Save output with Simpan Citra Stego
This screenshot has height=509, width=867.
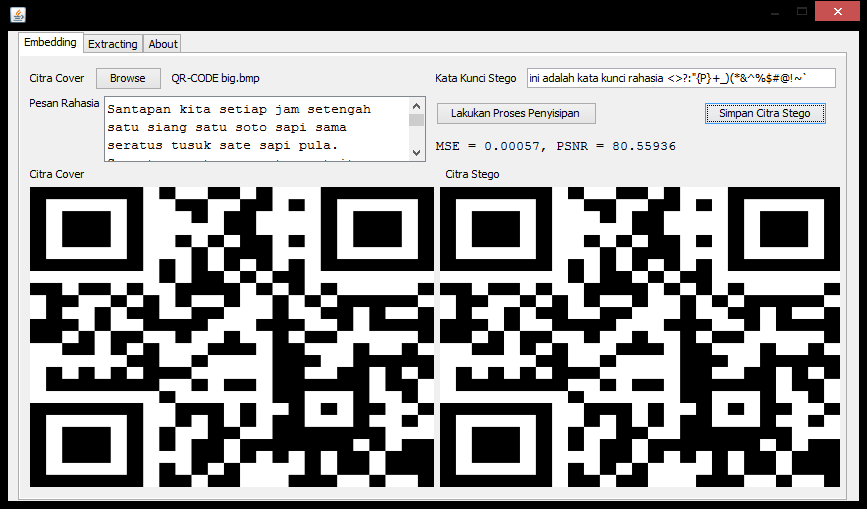click(765, 113)
